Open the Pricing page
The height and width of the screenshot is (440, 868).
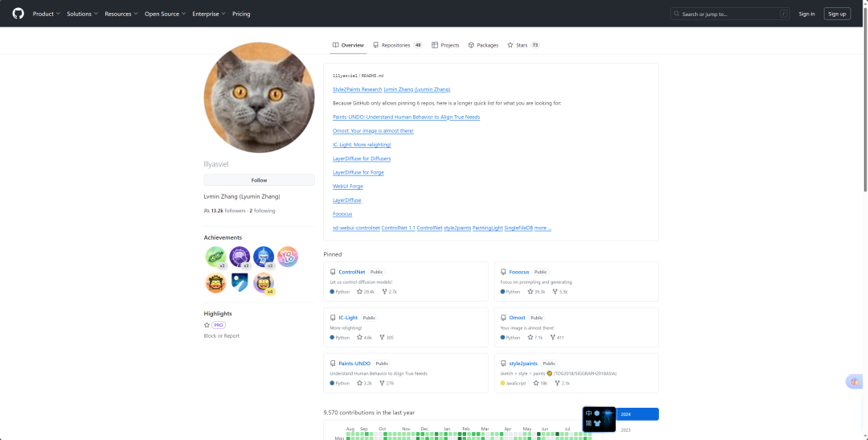click(241, 14)
